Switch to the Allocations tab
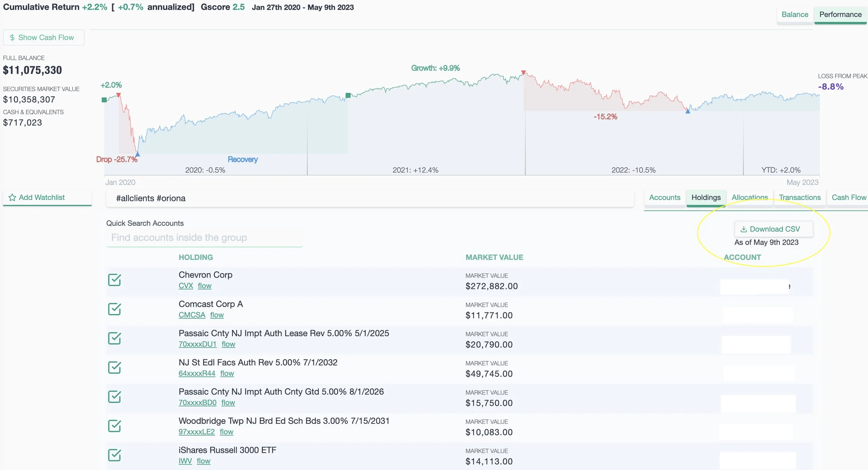 [x=749, y=197]
